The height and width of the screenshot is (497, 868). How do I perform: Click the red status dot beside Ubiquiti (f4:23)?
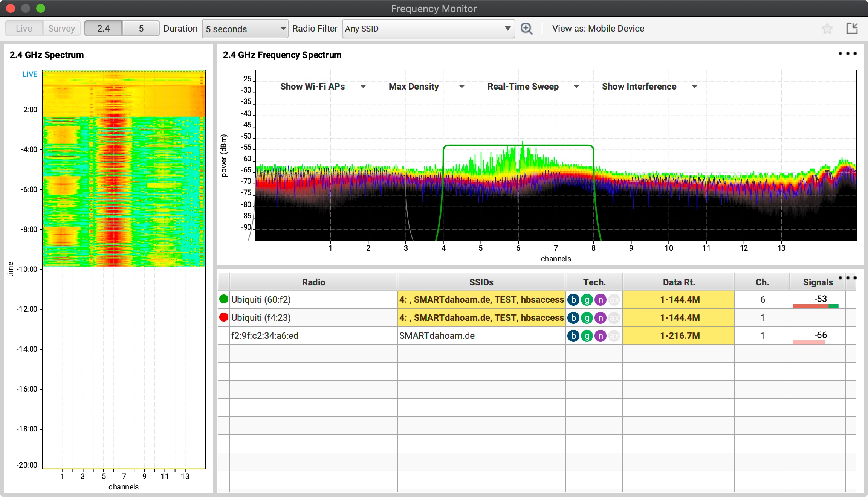click(x=224, y=317)
